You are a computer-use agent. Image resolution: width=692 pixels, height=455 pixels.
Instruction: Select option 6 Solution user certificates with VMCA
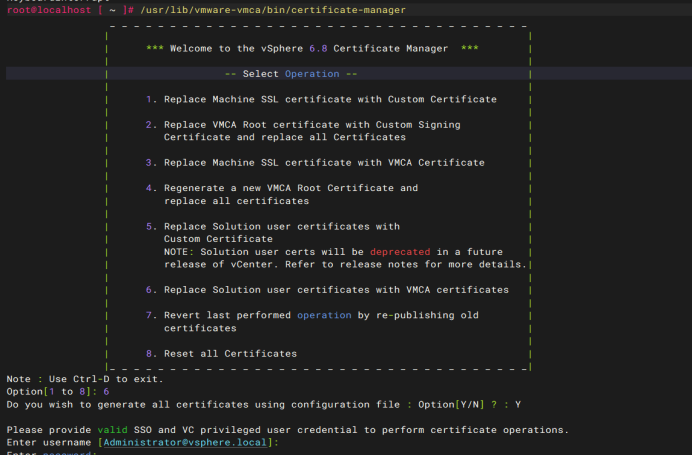pyautogui.click(x=327, y=290)
